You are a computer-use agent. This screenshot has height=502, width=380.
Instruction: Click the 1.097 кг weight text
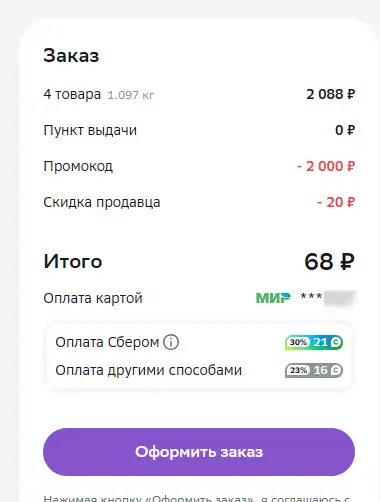131,95
